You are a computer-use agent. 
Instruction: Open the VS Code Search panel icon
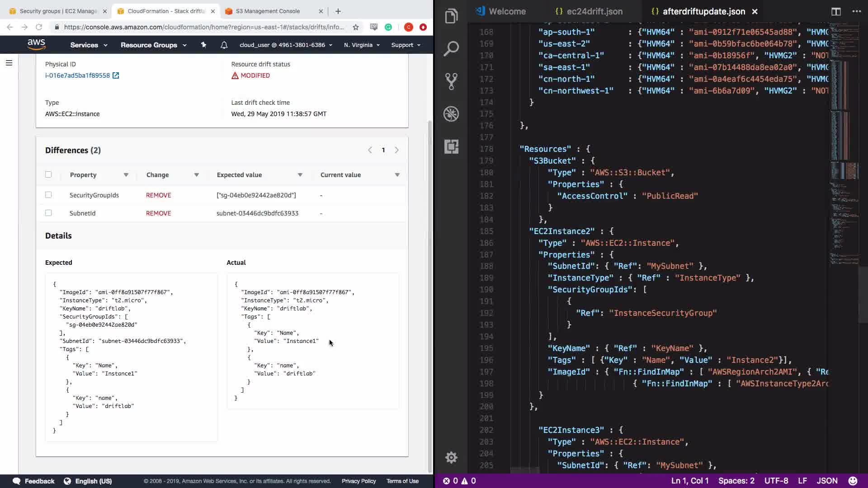pyautogui.click(x=451, y=49)
